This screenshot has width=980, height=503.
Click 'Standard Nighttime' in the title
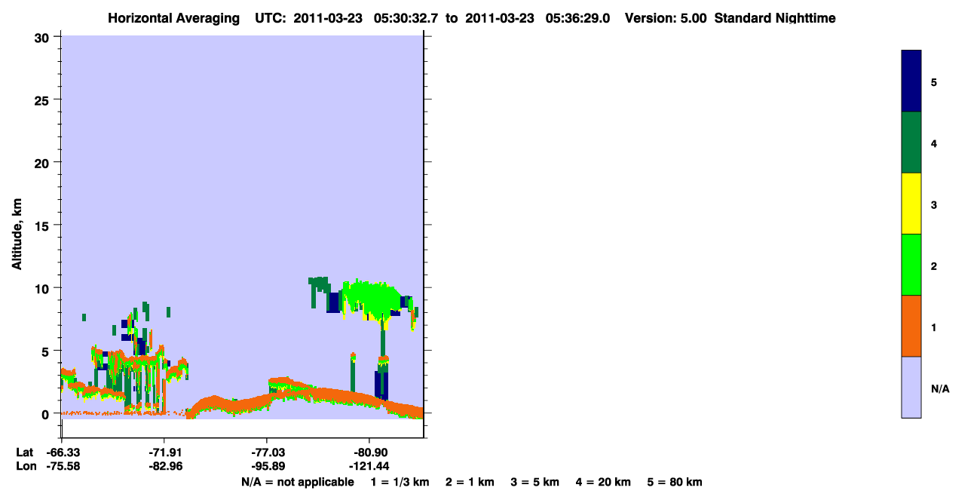(775, 18)
